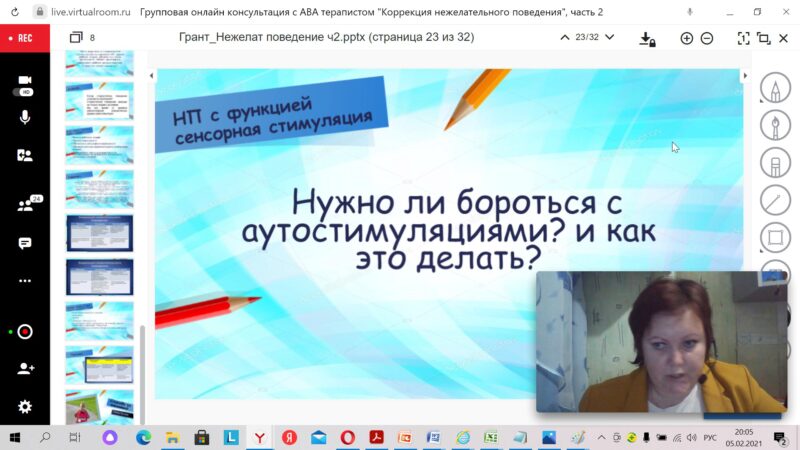
Task: Toggle the red record circle in the sidebar
Action: point(24,332)
